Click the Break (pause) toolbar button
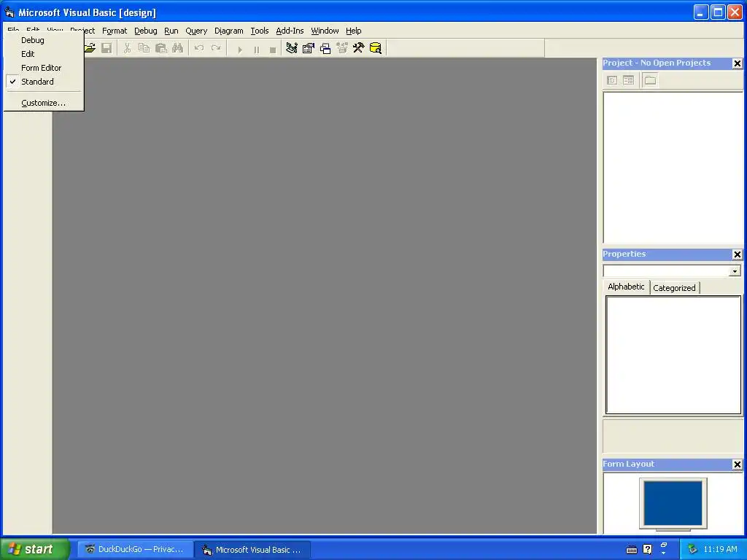This screenshot has width=747, height=560. click(x=256, y=49)
